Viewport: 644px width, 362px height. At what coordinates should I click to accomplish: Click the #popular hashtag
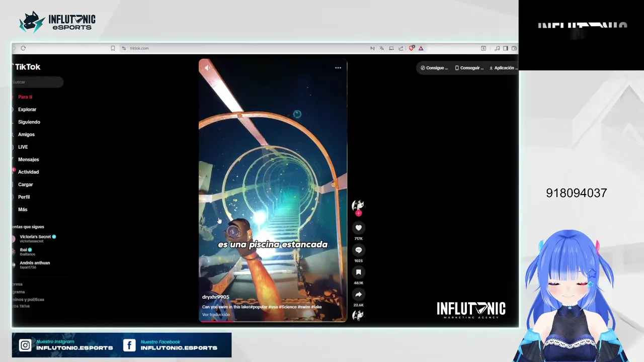(259, 307)
